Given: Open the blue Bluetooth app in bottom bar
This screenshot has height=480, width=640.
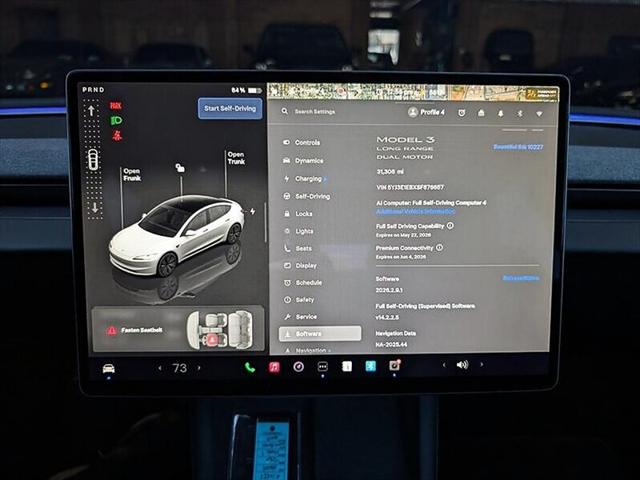Looking at the screenshot, I should click(370, 366).
